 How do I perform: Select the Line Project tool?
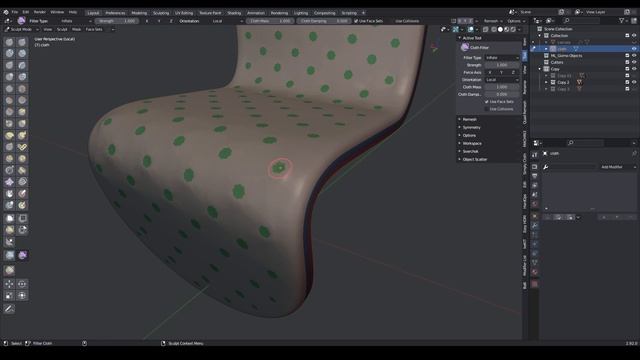(x=9, y=242)
